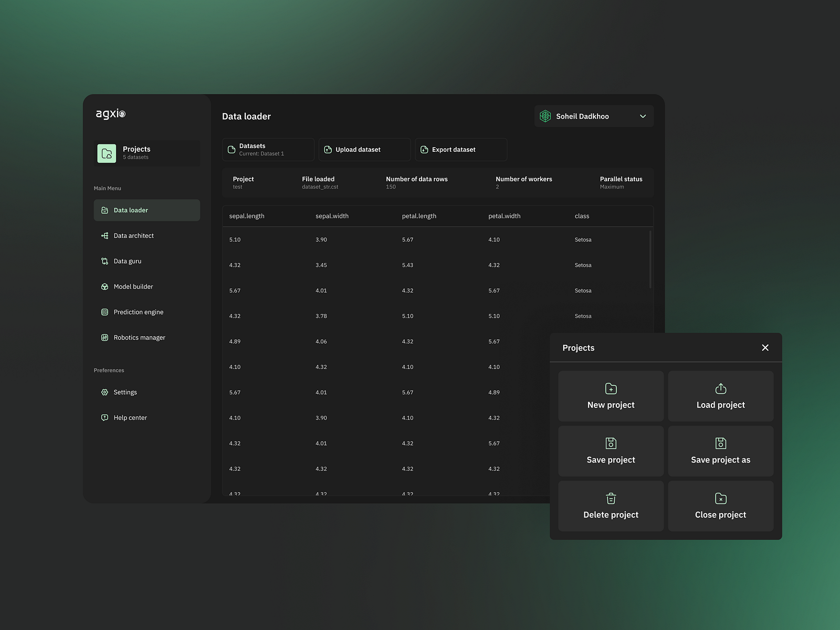Click the Delete project trash icon
The width and height of the screenshot is (840, 630).
(611, 499)
